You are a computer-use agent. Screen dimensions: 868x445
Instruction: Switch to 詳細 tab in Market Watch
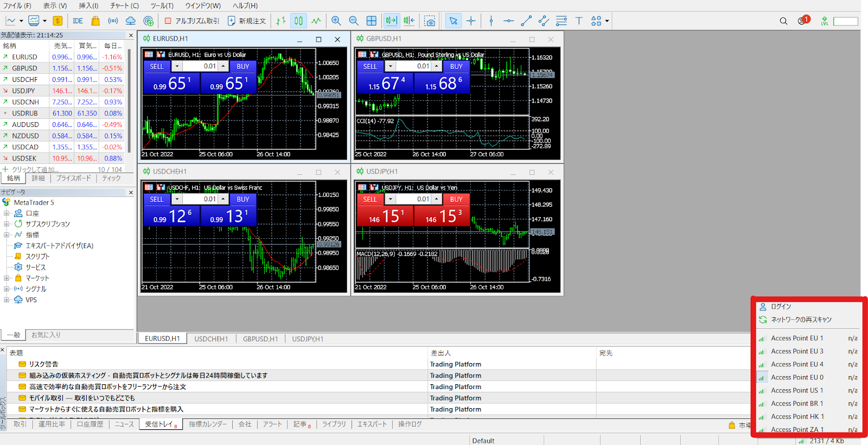(x=38, y=178)
